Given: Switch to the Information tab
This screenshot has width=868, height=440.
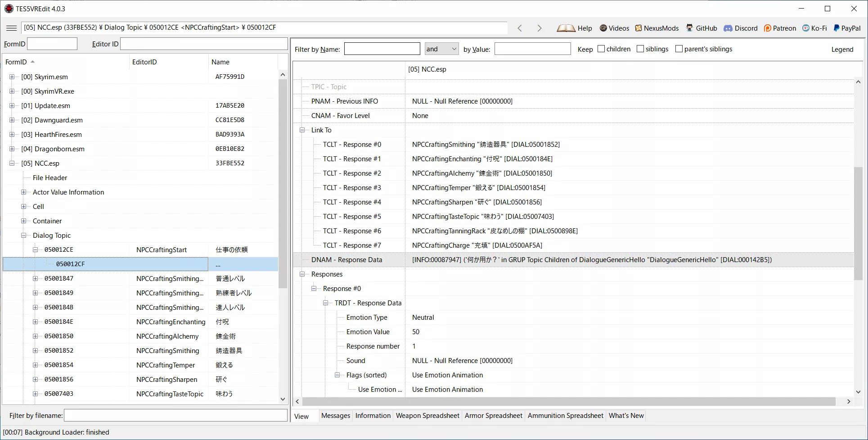Looking at the screenshot, I should [373, 416].
